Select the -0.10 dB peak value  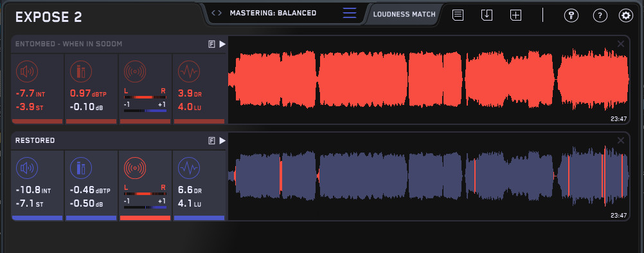pyautogui.click(x=86, y=107)
